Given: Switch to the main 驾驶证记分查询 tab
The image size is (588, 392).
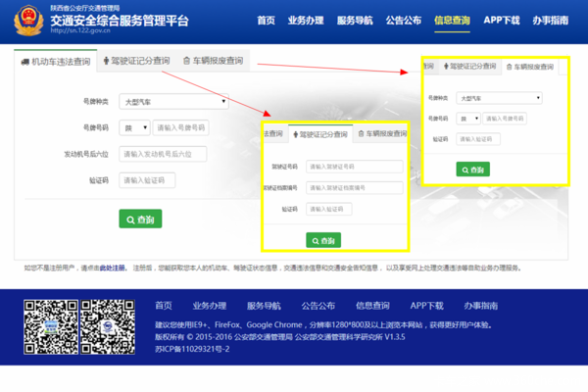Looking at the screenshot, I should pos(136,61).
